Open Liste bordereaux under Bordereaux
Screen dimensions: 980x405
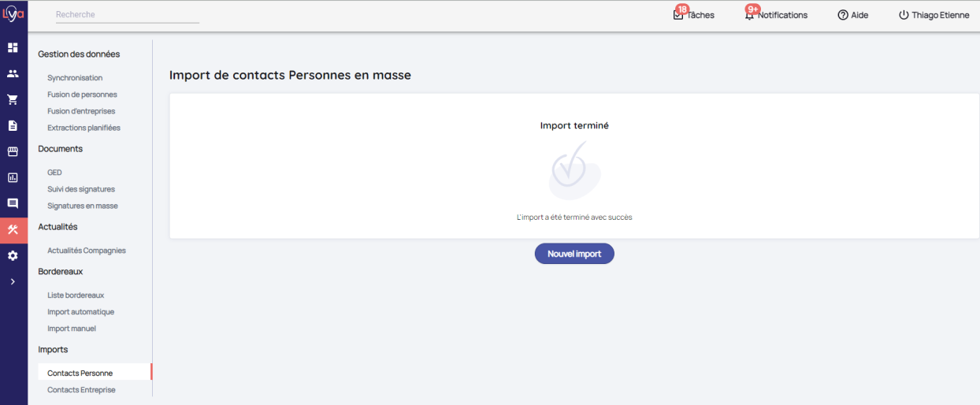pyautogui.click(x=76, y=295)
